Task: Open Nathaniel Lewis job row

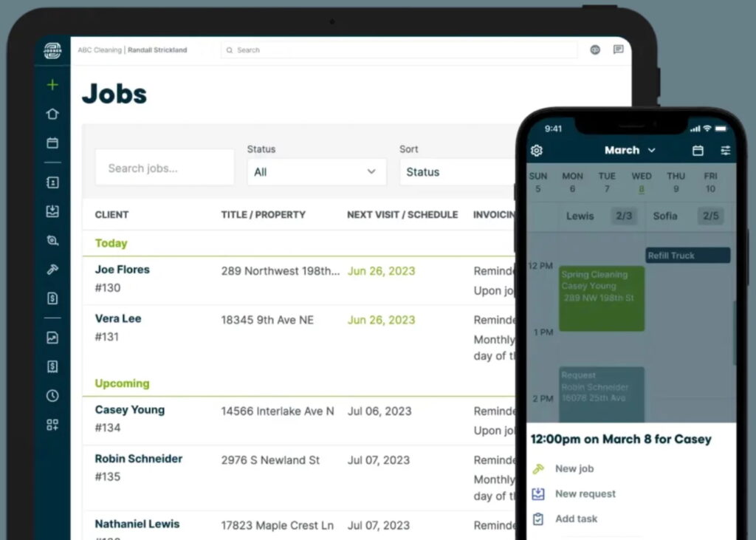Action: point(298,526)
